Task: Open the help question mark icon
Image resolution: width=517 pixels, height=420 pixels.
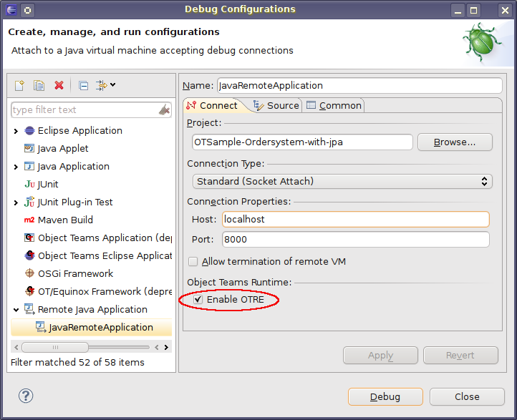Action: [26, 396]
